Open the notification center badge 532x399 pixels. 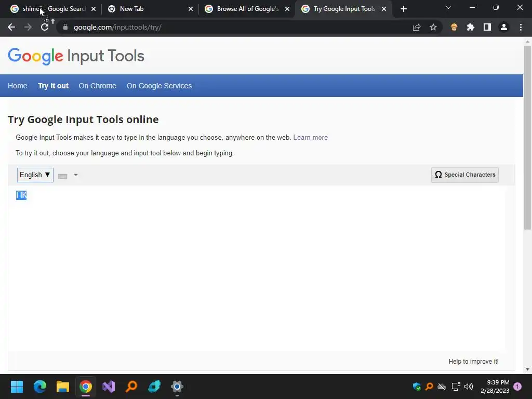click(x=517, y=387)
